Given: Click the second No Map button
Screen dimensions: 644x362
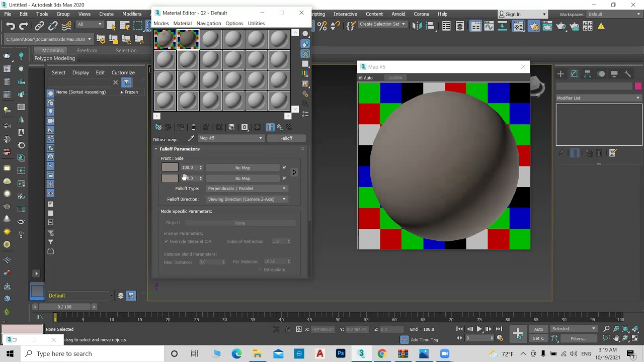Looking at the screenshot, I should click(x=243, y=178).
